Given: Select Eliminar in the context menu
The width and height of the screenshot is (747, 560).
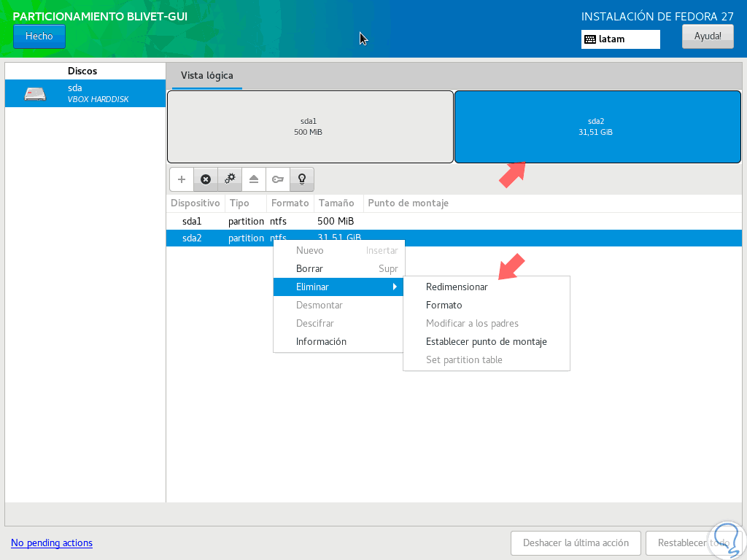Looking at the screenshot, I should 338,287.
